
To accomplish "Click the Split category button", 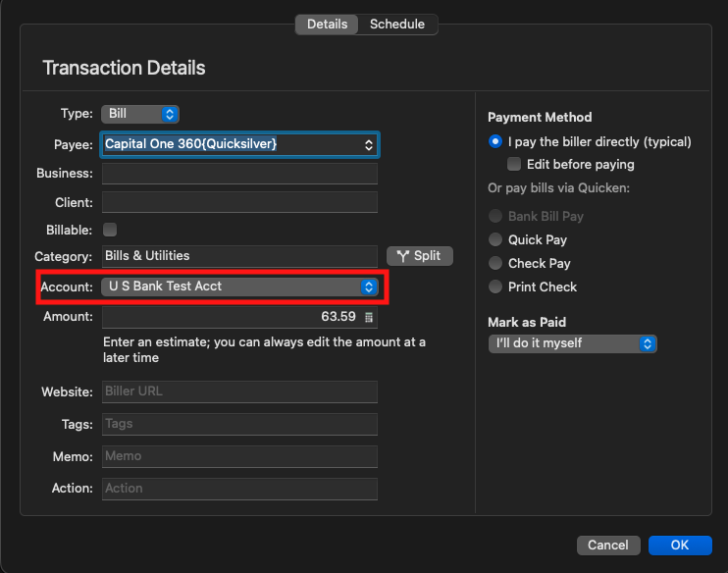I will 420,256.
